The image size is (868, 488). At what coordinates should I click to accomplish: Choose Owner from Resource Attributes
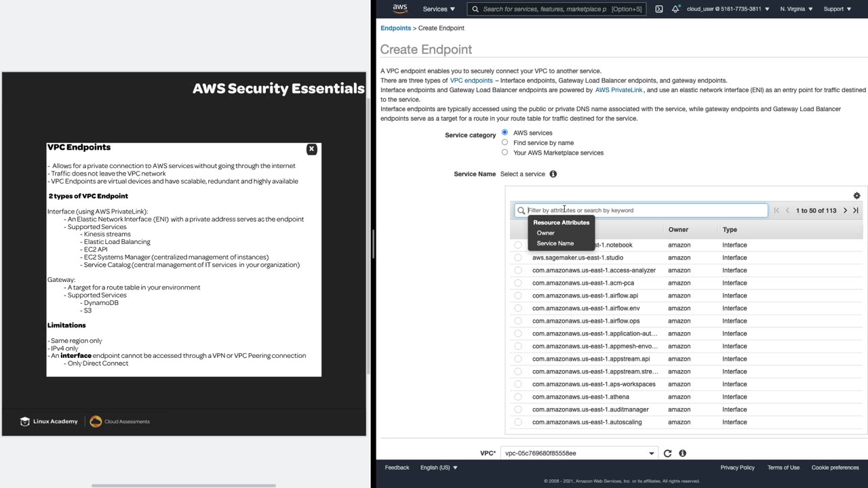pyautogui.click(x=546, y=233)
